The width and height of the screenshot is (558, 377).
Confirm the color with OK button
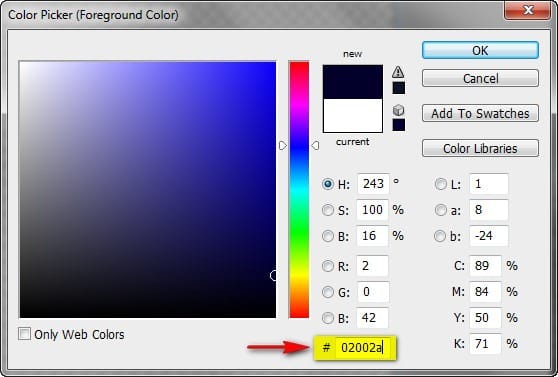point(480,50)
